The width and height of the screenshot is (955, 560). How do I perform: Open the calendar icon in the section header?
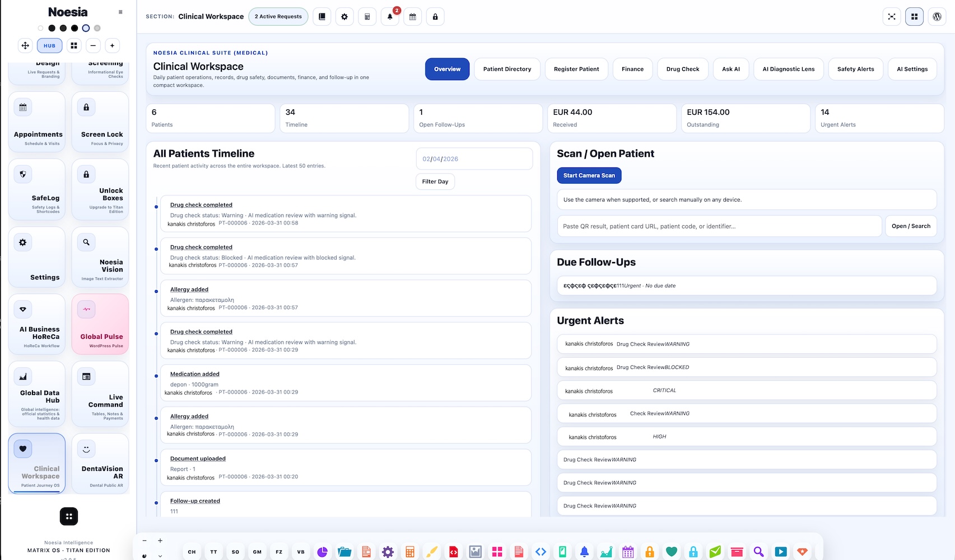point(413,17)
